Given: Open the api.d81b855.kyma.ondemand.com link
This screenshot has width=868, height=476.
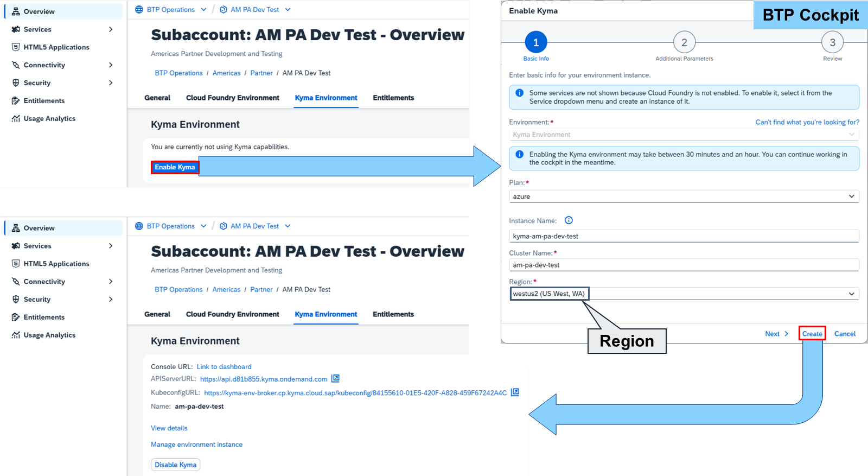Looking at the screenshot, I should click(264, 379).
